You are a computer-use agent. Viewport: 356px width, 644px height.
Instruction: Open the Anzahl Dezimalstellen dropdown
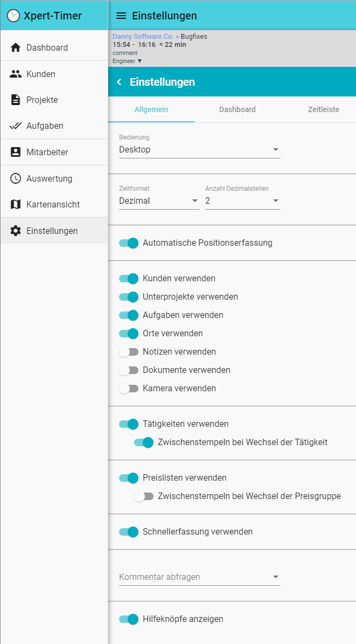[x=242, y=201]
